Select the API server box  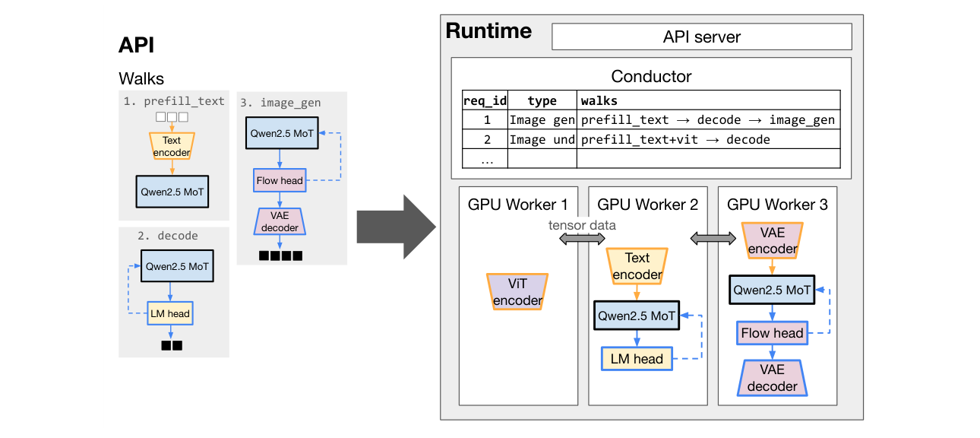[x=701, y=36]
